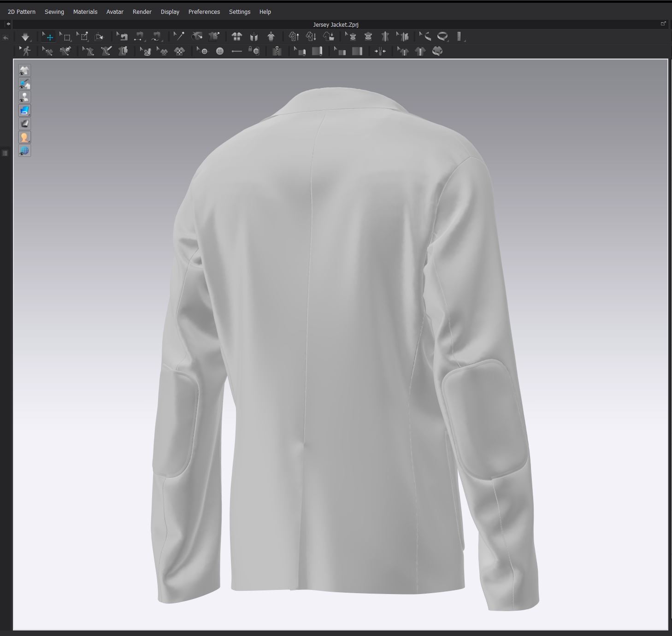Open the Render menu
Viewport: 672px width, 636px height.
[142, 12]
